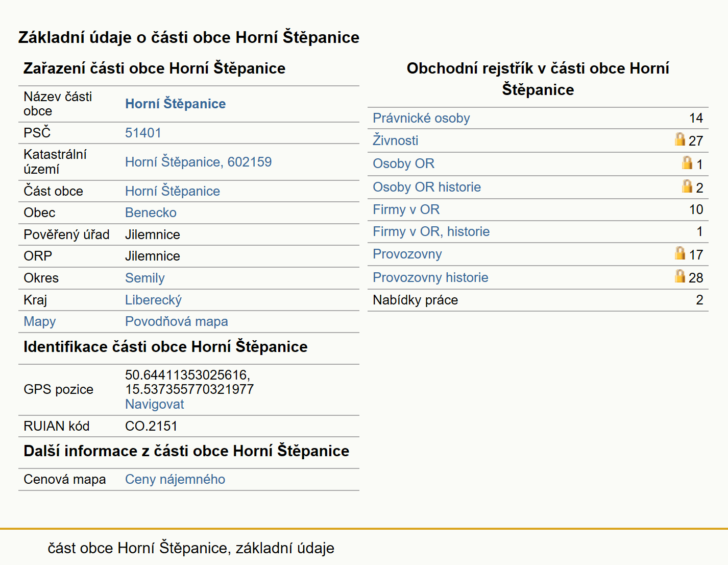This screenshot has height=565, width=728.
Task: Open the Ceny nájemného link
Action: pyautogui.click(x=175, y=479)
